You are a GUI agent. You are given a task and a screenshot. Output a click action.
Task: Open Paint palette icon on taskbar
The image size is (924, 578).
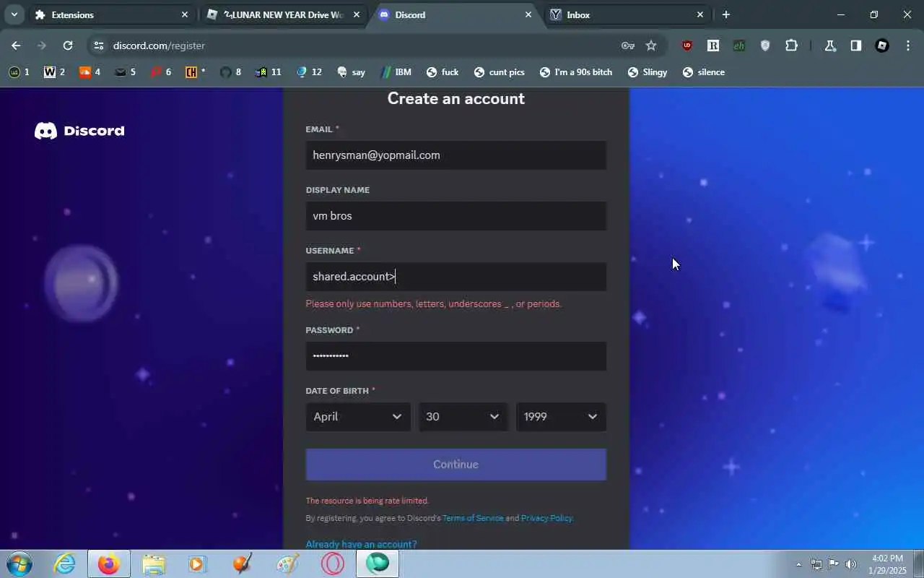pyautogui.click(x=287, y=564)
